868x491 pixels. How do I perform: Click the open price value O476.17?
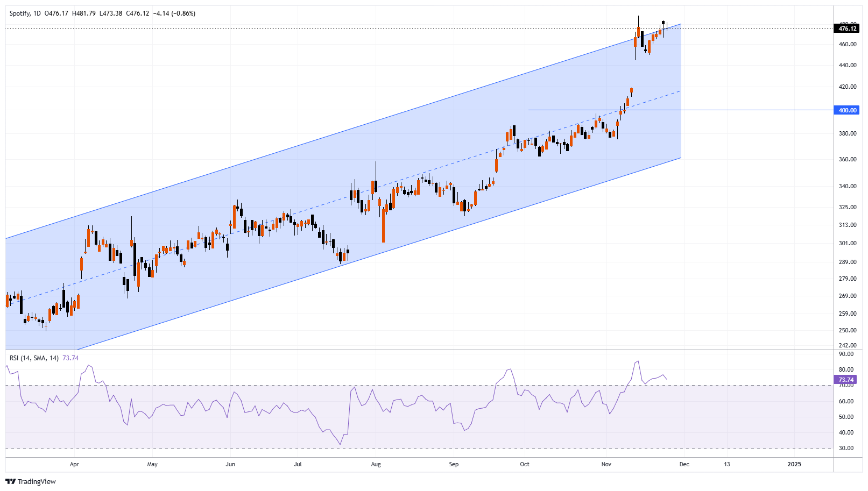tap(56, 13)
